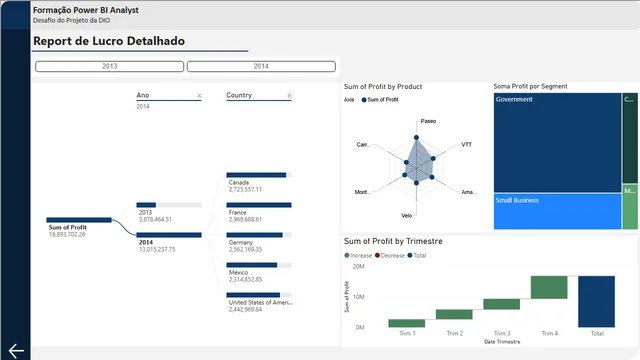Select the dark green C... treemap block
The width and height of the screenshot is (640, 360).
point(630,138)
